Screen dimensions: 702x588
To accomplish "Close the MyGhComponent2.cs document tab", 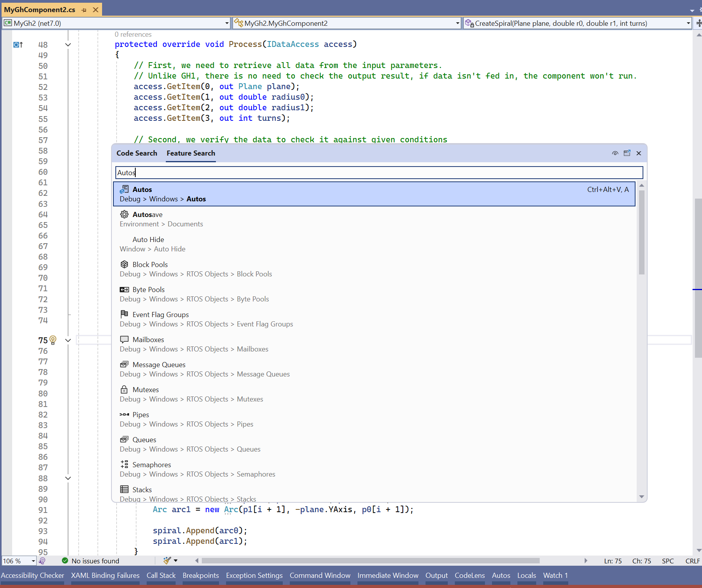I will 95,10.
